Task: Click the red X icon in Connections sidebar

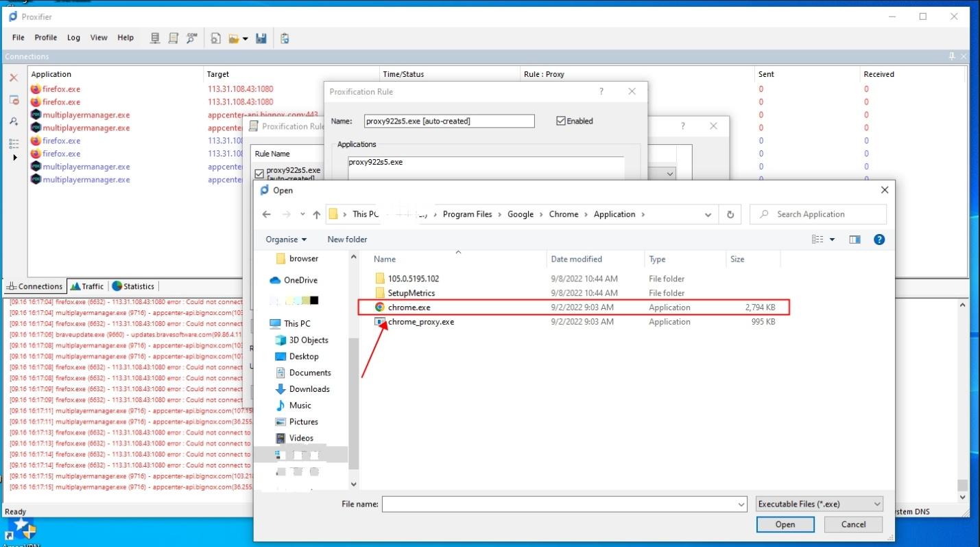Action: click(14, 78)
